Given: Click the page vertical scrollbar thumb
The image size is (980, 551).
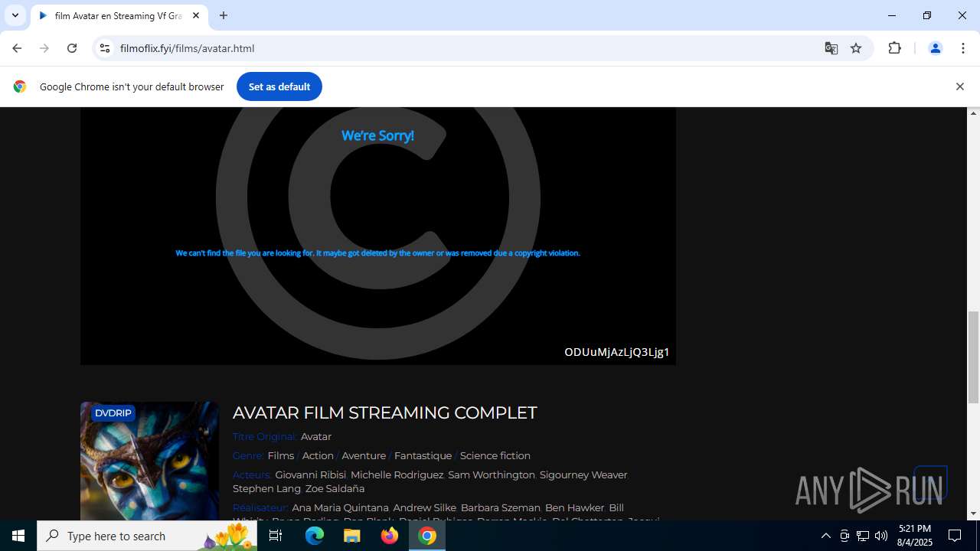Looking at the screenshot, I should tap(974, 357).
